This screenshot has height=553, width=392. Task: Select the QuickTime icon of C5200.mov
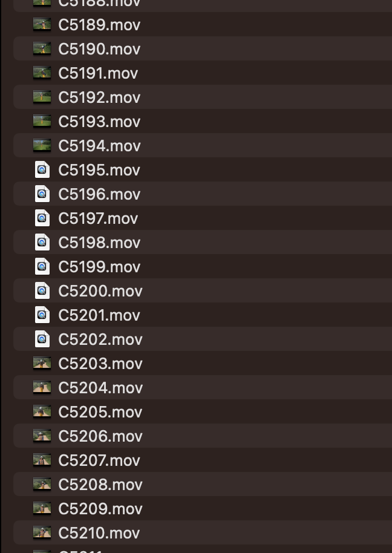pos(42,290)
